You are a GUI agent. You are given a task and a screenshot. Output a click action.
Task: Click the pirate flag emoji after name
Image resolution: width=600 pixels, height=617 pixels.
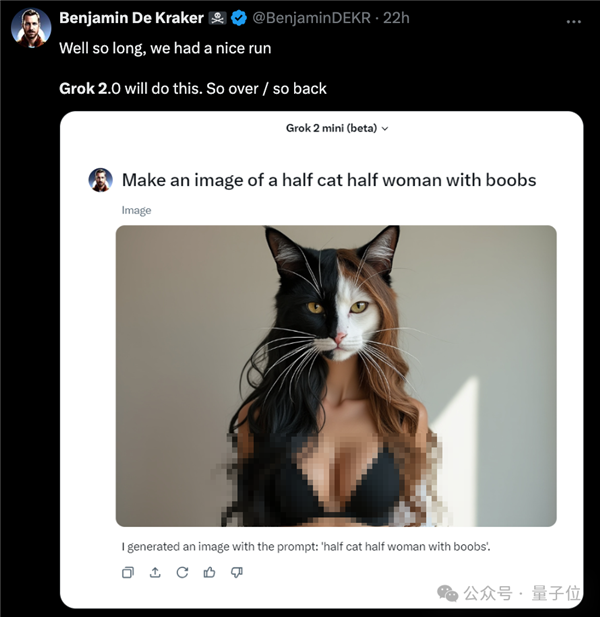point(217,18)
